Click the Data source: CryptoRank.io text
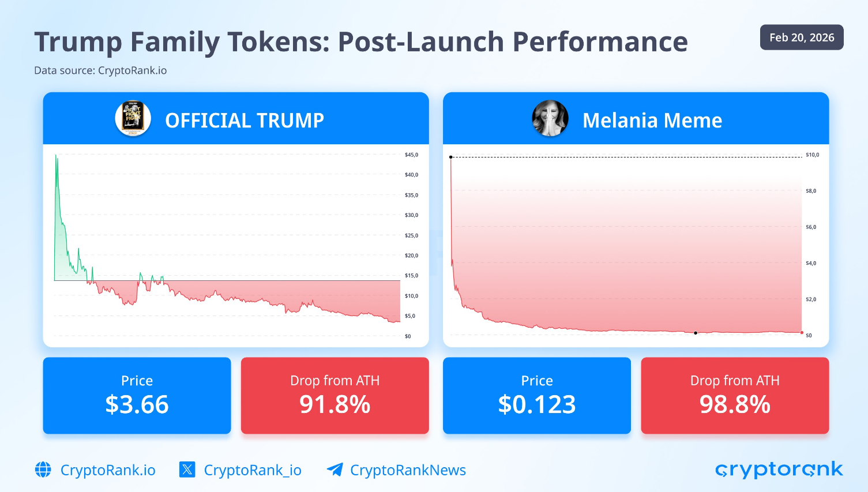This screenshot has height=492, width=868. pyautogui.click(x=100, y=70)
